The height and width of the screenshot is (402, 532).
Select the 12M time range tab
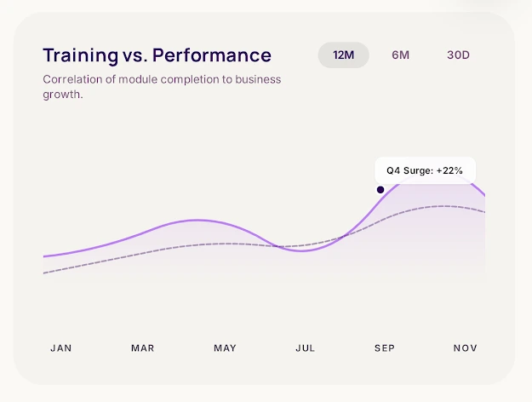(x=344, y=55)
